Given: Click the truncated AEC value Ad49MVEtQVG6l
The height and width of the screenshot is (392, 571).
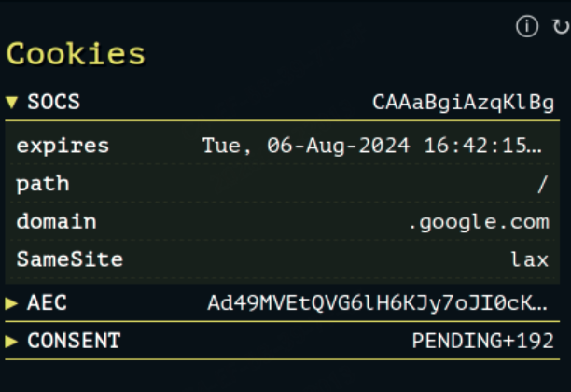Looking at the screenshot, I should pyautogui.click(x=377, y=303).
